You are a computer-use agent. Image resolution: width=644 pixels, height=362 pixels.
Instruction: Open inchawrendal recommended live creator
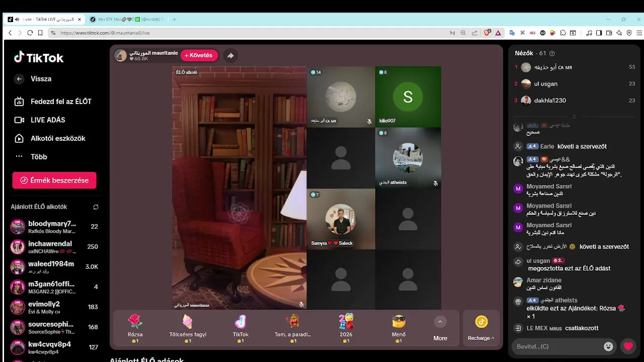click(x=54, y=247)
